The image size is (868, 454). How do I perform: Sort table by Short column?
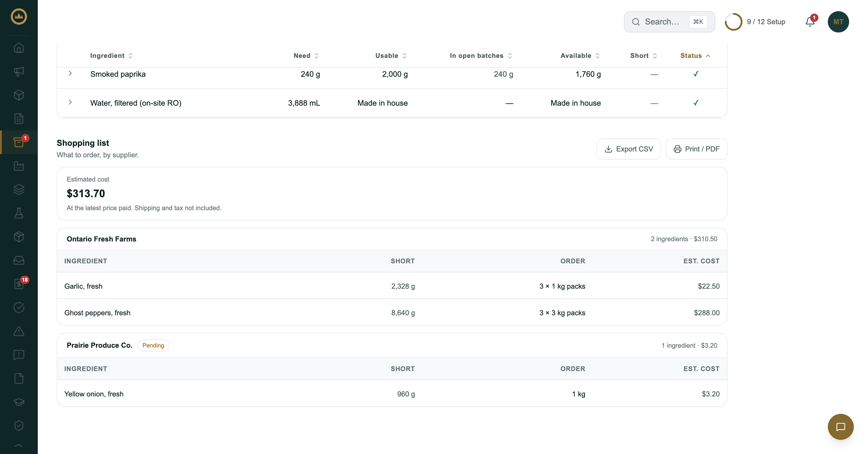[x=644, y=55]
